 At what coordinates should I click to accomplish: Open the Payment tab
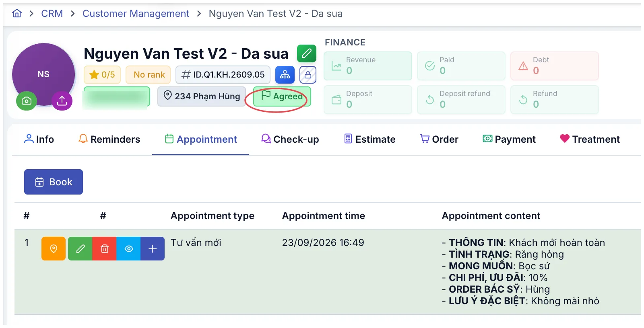509,139
